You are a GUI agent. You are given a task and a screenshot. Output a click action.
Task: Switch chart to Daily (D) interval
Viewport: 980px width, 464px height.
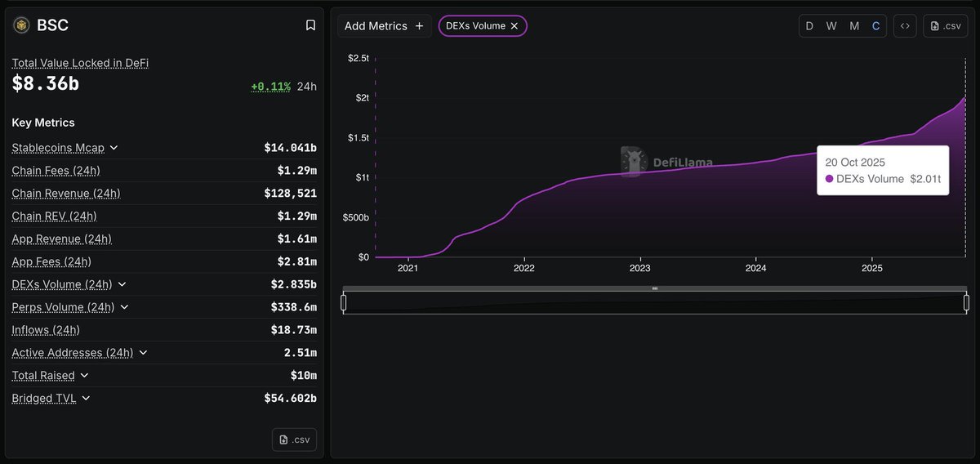click(x=809, y=26)
